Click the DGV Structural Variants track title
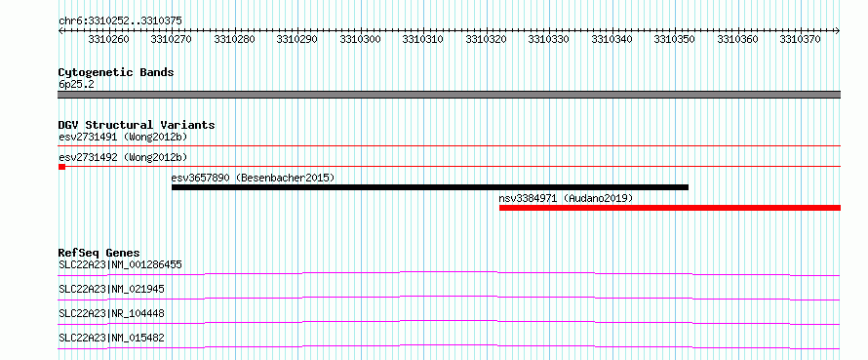The image size is (868, 360). pos(137,125)
